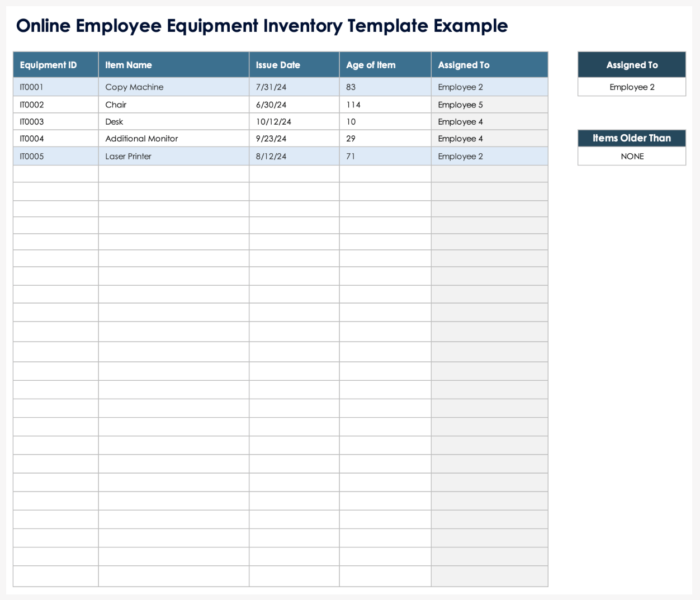Select the age cell showing 114

coord(385,105)
